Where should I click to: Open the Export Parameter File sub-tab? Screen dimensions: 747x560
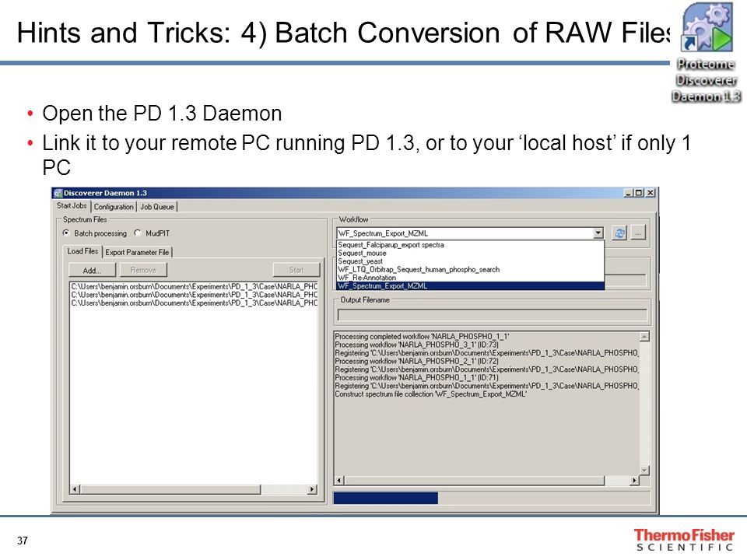[x=137, y=252]
